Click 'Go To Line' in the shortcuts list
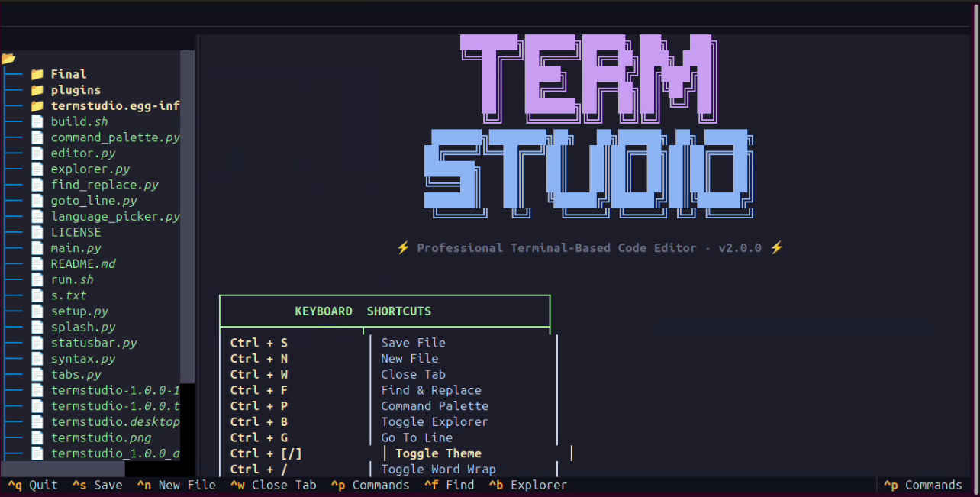The width and height of the screenshot is (980, 497). click(417, 437)
